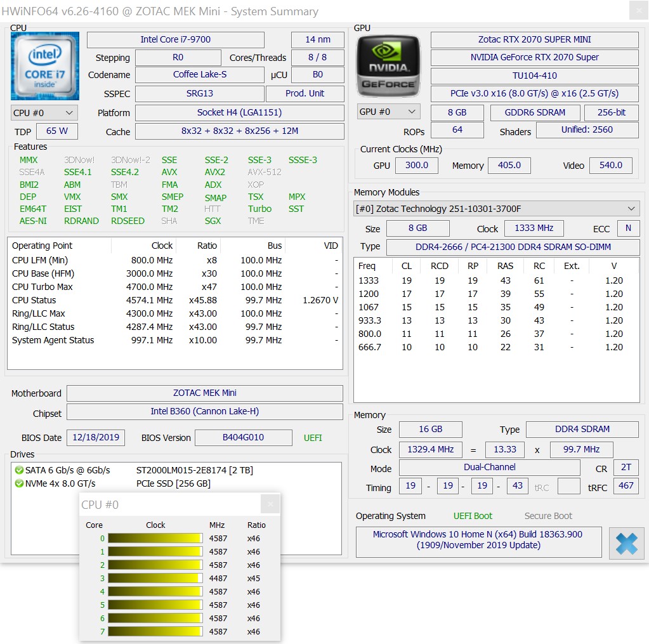This screenshot has width=649, height=644.
Task: Click the Unified: 2560 shaders value
Action: point(587,130)
